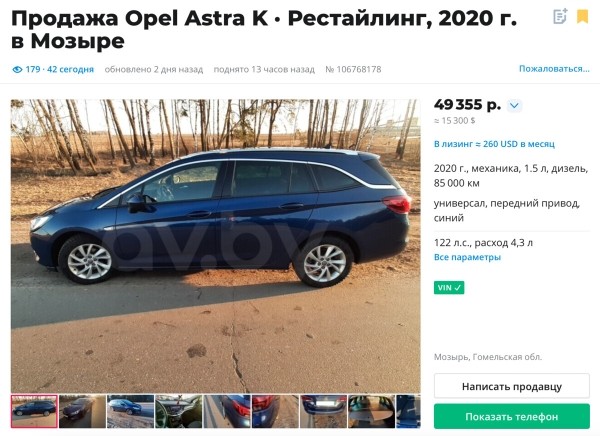Select the fifth thumbnail rear corner
This screenshot has height=436, width=600.
pos(227,412)
